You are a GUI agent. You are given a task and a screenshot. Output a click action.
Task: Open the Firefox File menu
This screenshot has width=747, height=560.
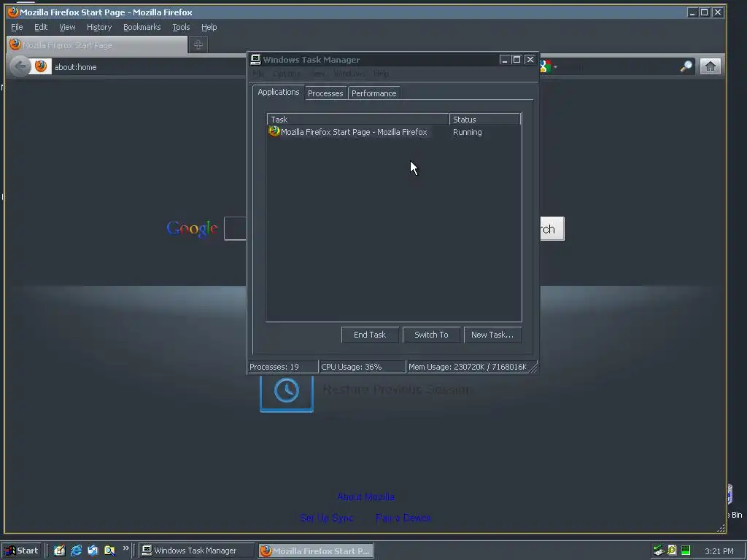pos(17,27)
